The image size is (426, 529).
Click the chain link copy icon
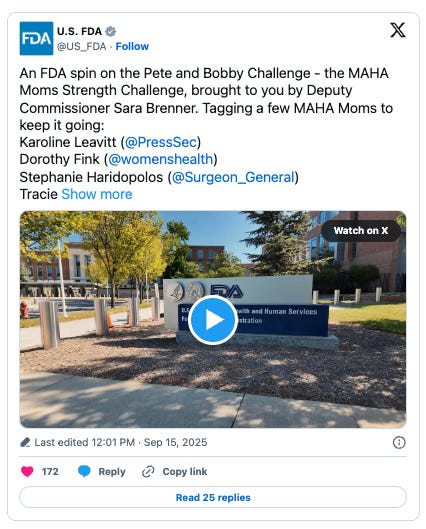[x=148, y=471]
